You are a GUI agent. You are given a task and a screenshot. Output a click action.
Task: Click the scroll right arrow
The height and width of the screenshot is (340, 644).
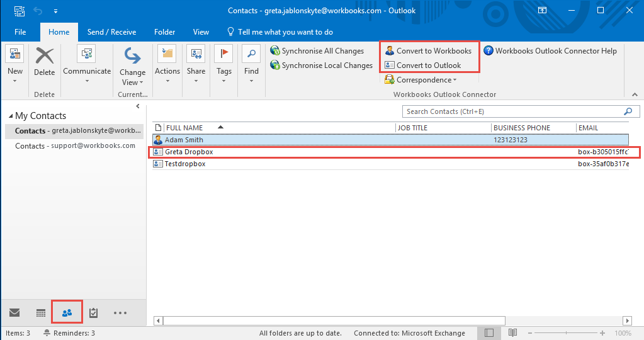pyautogui.click(x=627, y=320)
